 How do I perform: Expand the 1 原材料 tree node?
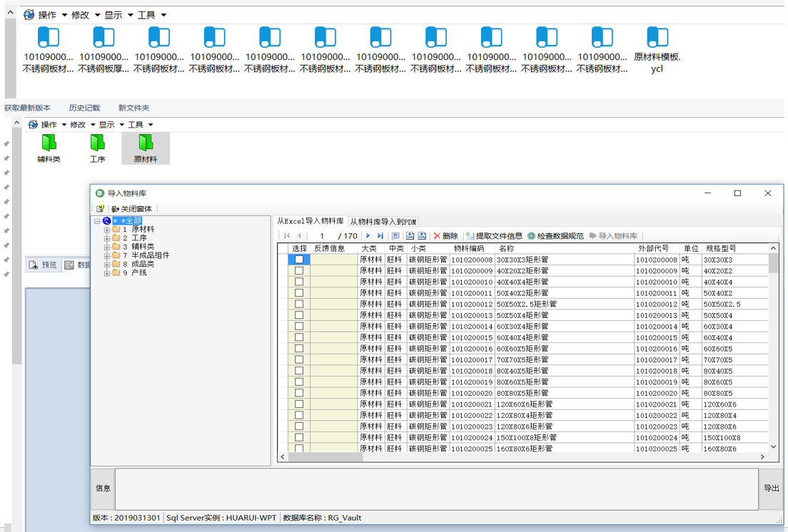pos(107,230)
